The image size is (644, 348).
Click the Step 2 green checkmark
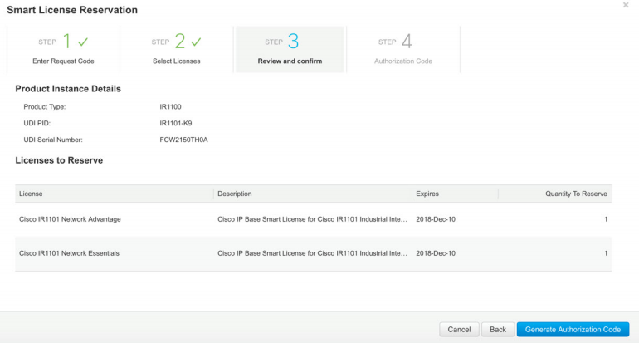[x=197, y=42]
